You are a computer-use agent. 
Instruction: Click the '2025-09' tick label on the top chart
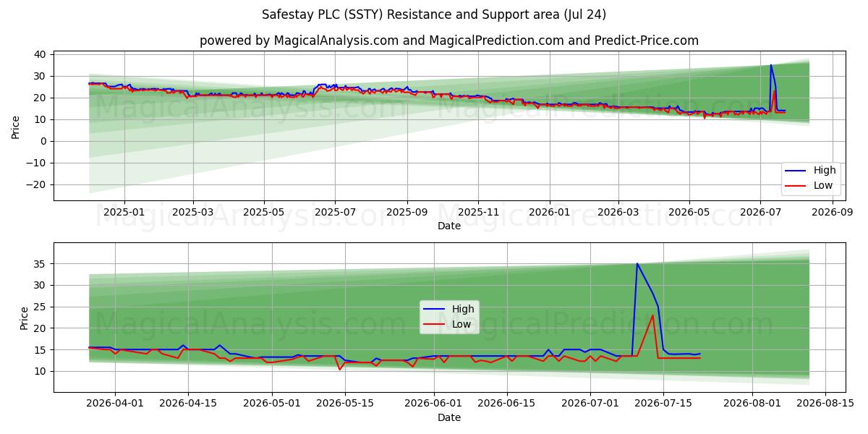tap(407, 212)
